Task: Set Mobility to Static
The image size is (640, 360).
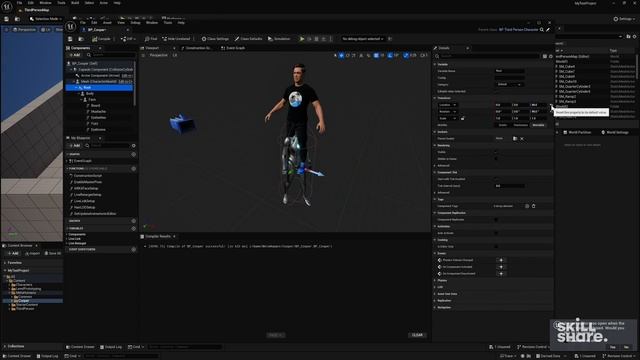Action: [x=503, y=125]
